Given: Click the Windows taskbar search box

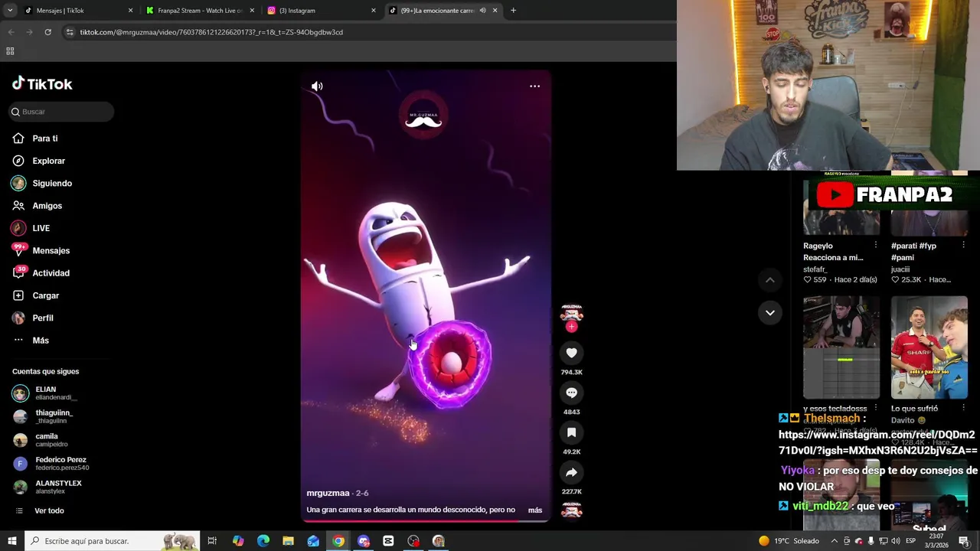Looking at the screenshot, I should (113, 541).
